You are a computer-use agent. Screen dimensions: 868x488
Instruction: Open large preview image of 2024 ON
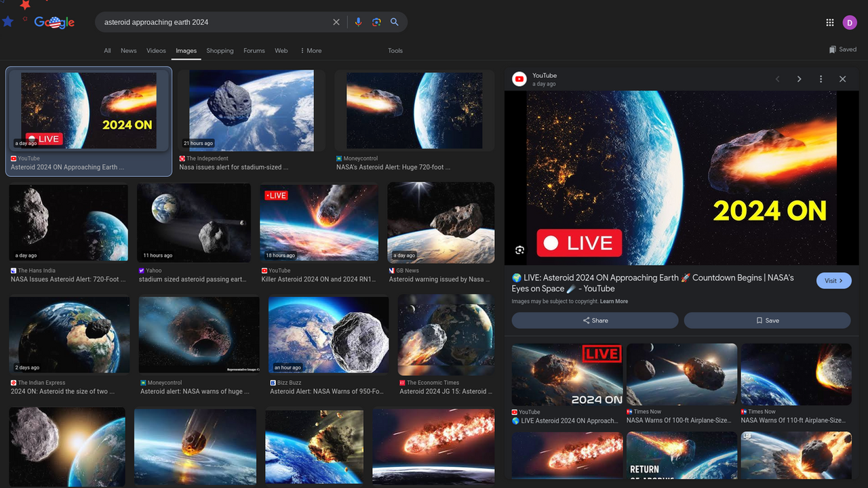point(682,178)
